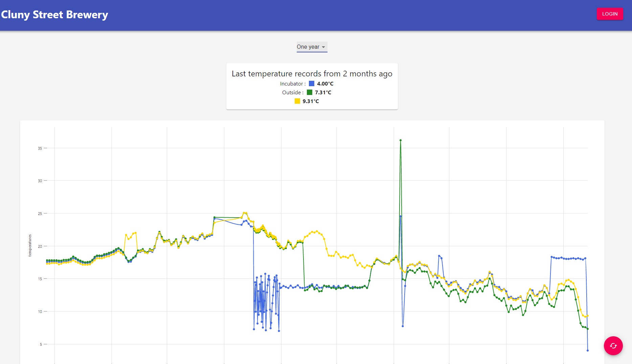Click the Outside label
This screenshot has height=364, width=632.
(293, 93)
